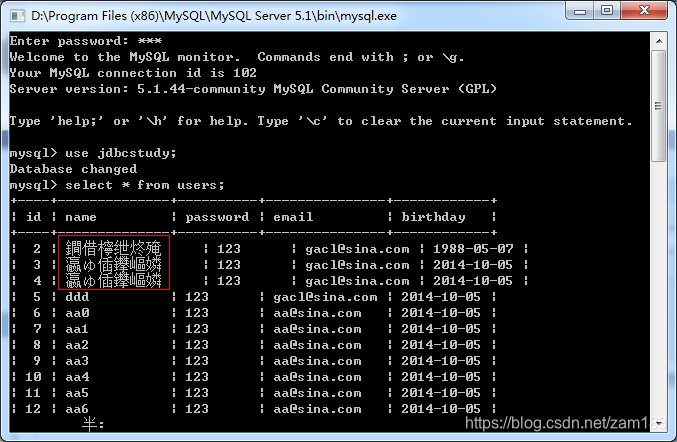Click the Server version 5.1.44-community line

(x=253, y=89)
